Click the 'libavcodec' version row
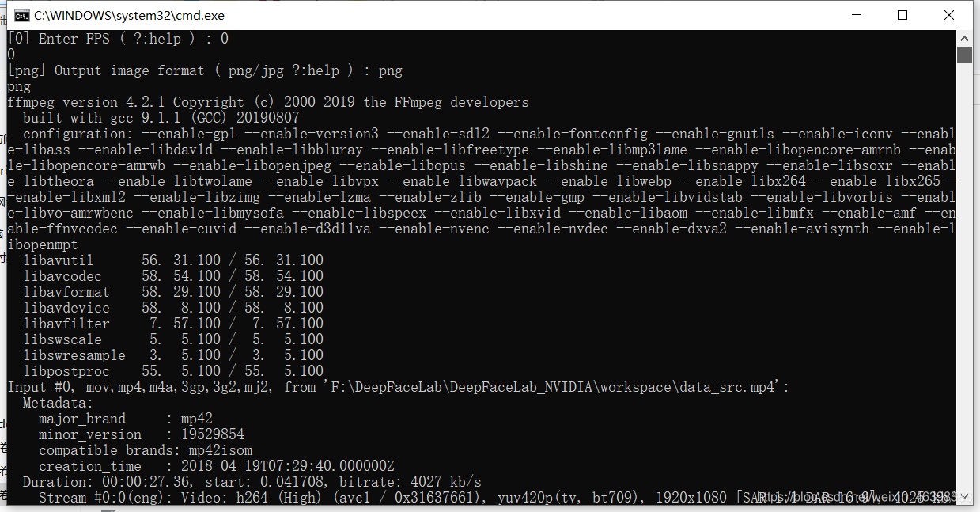This screenshot has width=980, height=512. pos(173,276)
